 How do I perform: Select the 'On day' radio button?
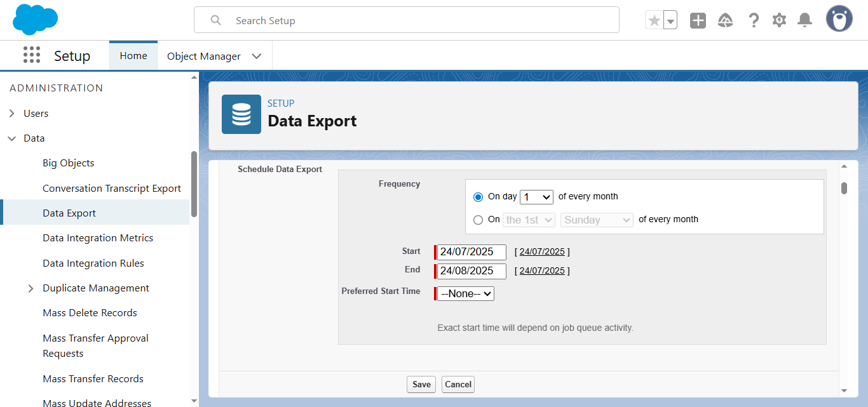coord(478,197)
